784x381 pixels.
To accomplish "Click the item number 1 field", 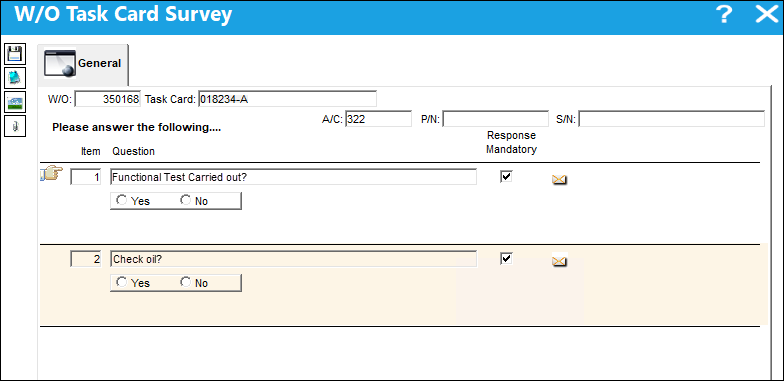I will (86, 177).
